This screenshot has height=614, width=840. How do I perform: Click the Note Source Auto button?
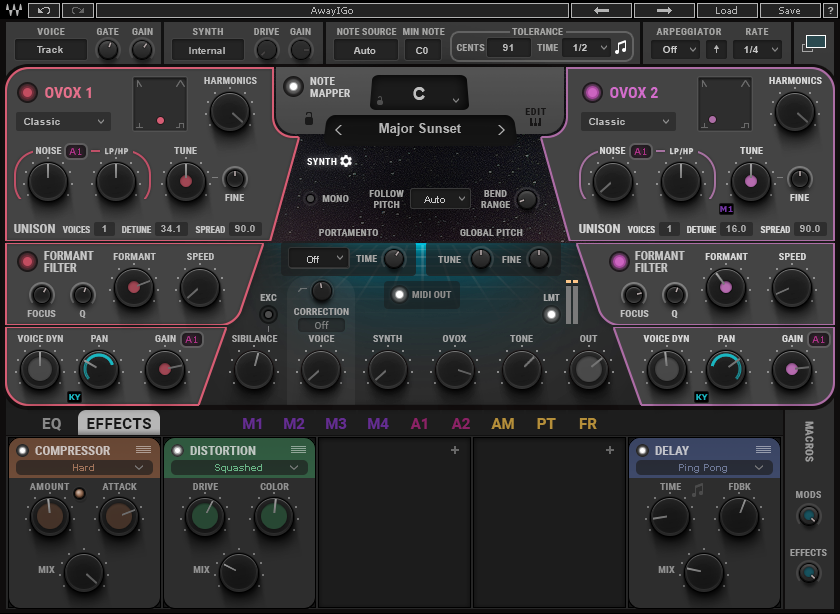(x=365, y=50)
